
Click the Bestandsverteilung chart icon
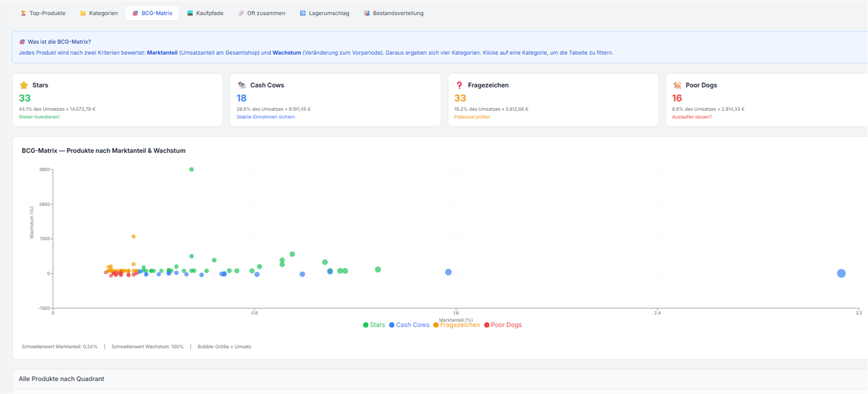[x=367, y=13]
